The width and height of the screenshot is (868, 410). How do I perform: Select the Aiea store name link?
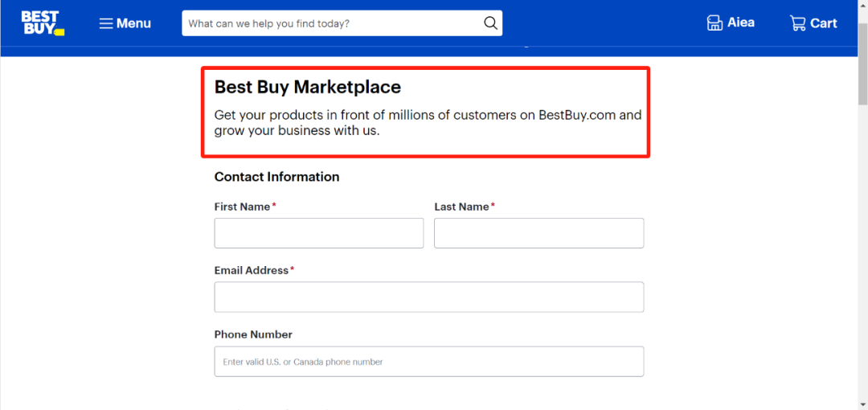point(741,23)
